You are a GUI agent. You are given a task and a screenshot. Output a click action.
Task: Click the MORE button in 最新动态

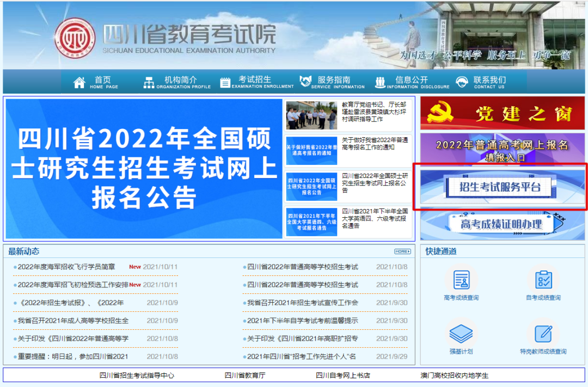pos(401,250)
